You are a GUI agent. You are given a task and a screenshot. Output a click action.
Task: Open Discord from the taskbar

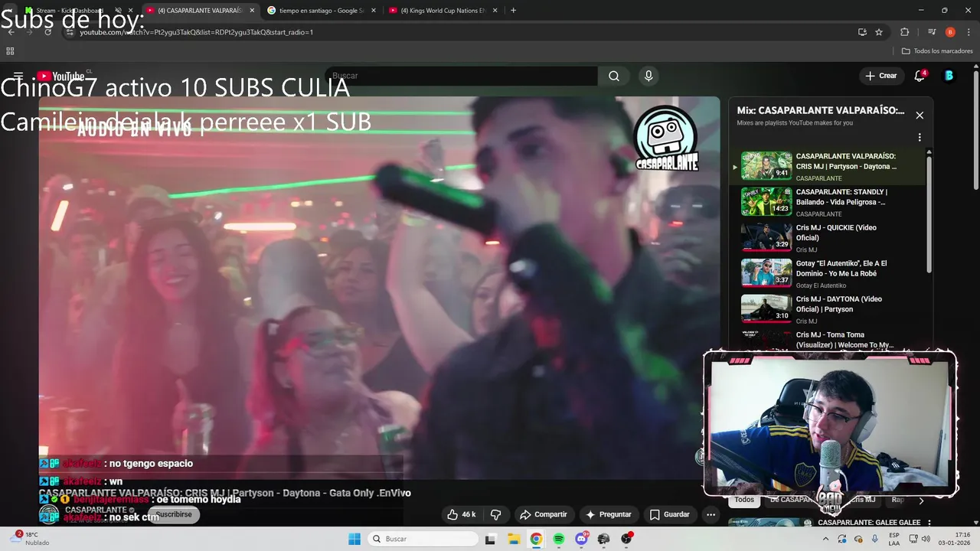coord(581,539)
